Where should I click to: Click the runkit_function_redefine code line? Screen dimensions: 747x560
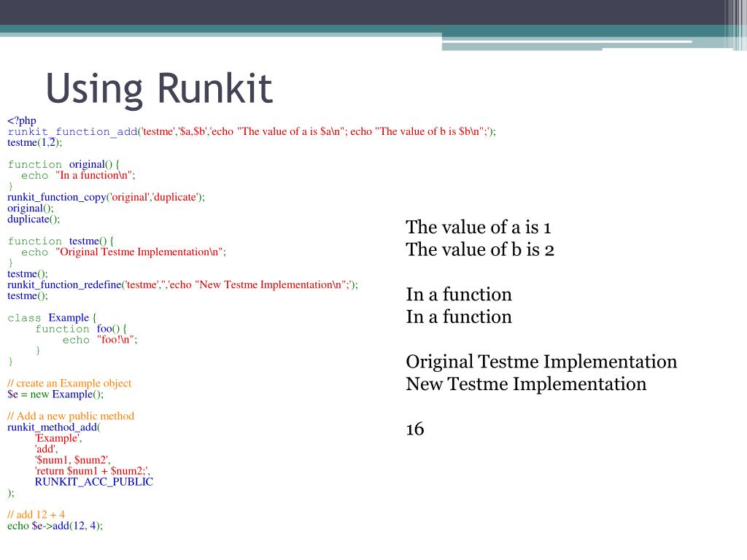182,285
